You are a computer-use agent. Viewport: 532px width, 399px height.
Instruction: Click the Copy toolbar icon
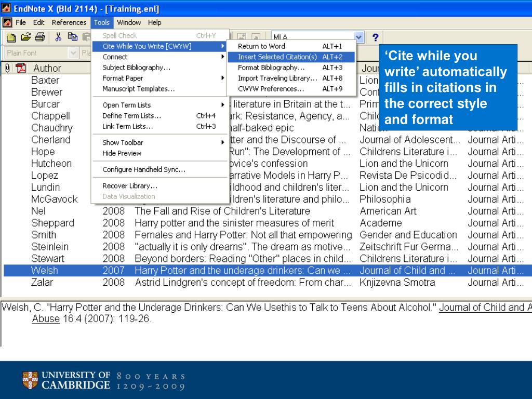tap(72, 37)
